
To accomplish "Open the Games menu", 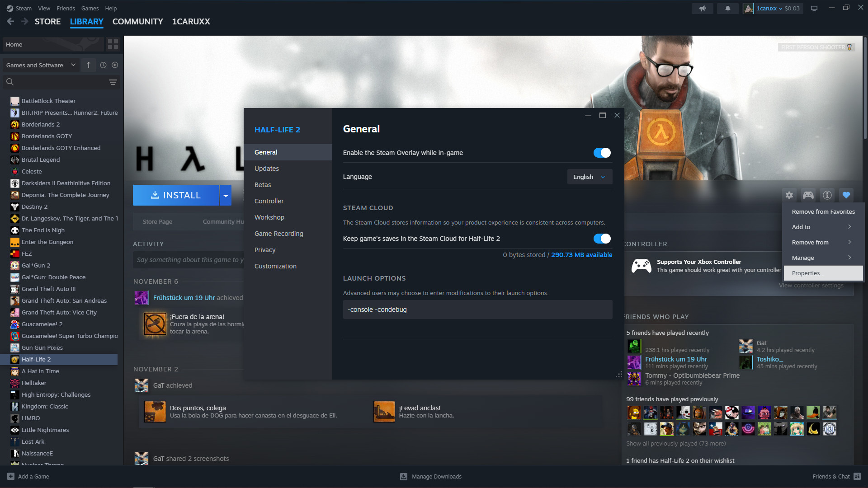I will pos(90,8).
